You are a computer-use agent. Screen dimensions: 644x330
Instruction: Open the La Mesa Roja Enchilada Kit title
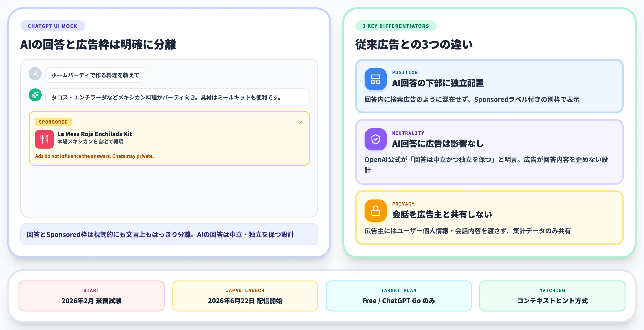95,134
